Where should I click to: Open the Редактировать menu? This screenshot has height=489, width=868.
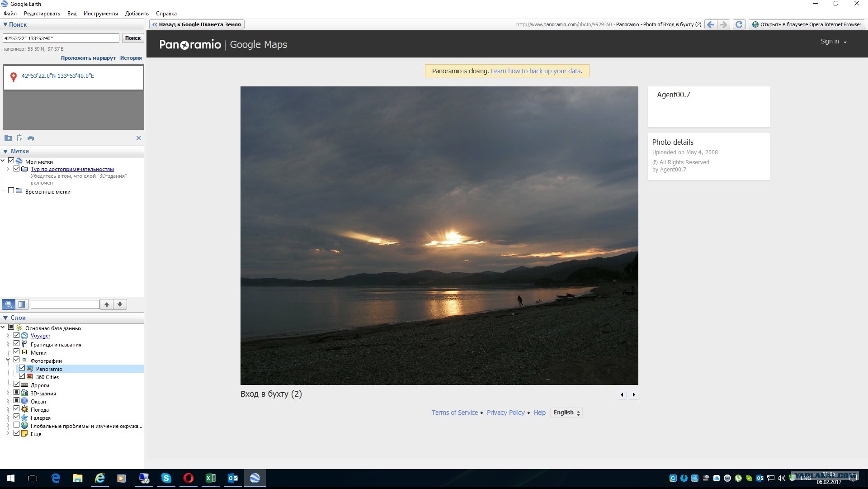click(x=42, y=14)
